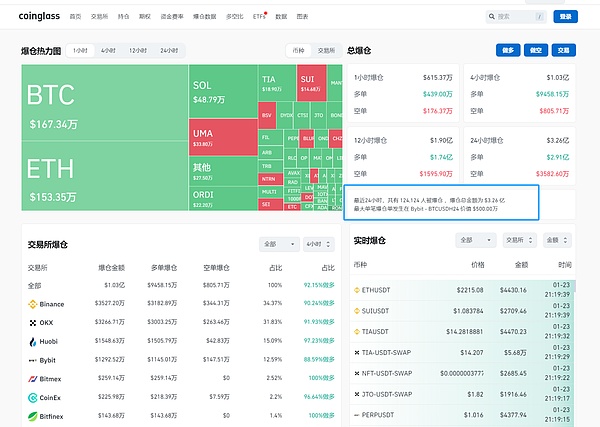Open 全部 dropdown in 交易所爆仓 panel
600x427 pixels.
tap(278, 244)
